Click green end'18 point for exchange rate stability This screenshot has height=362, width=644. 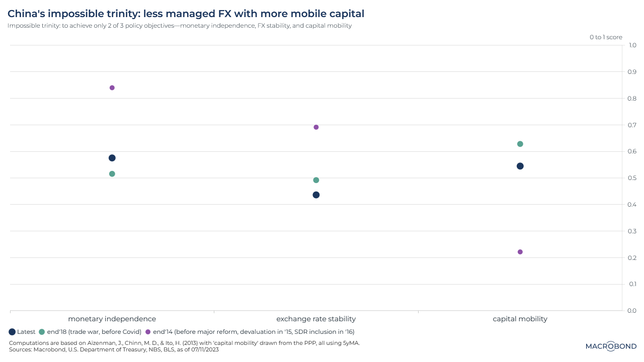316,180
